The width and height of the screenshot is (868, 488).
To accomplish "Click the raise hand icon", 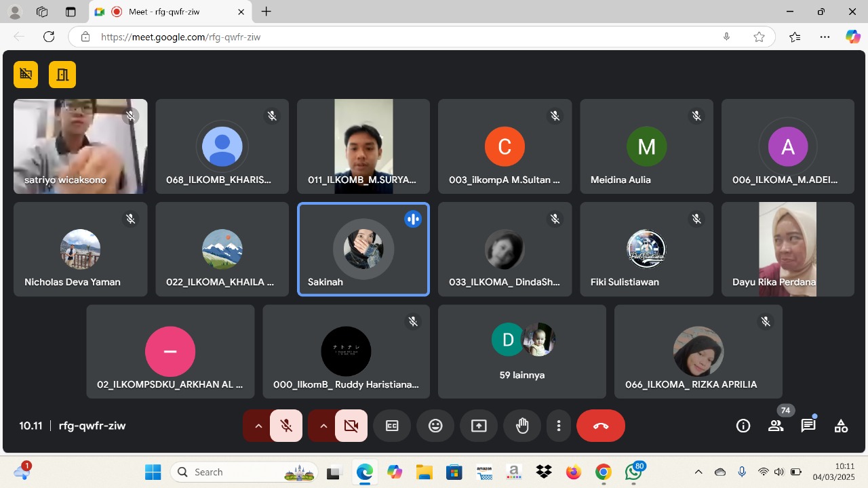I will 521,426.
